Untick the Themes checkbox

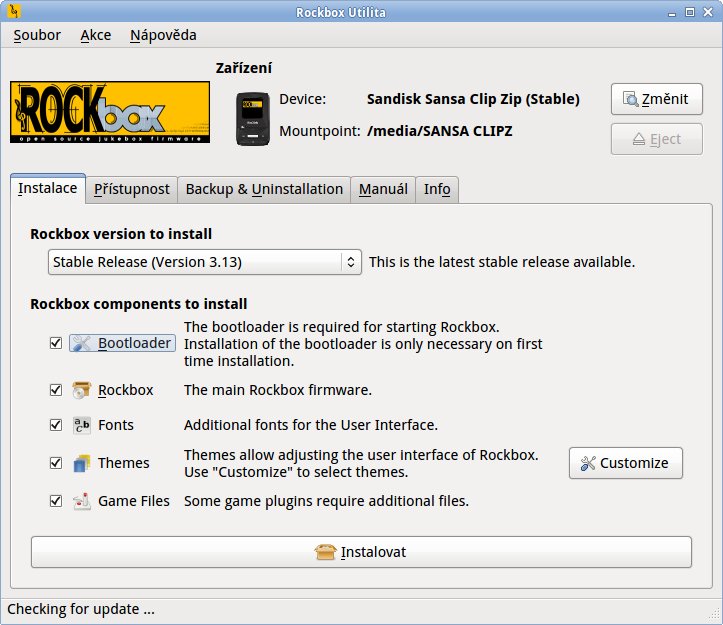[x=56, y=463]
